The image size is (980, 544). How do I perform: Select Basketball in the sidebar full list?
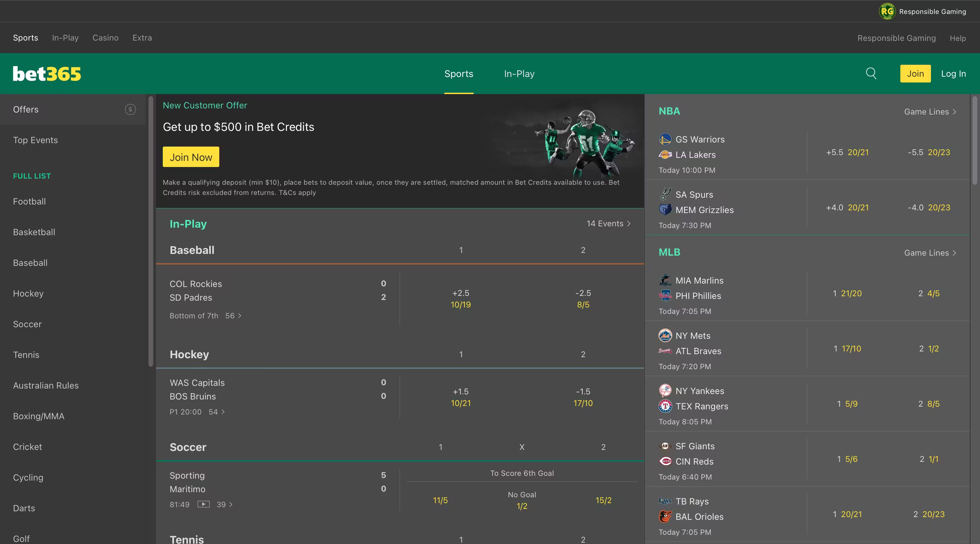pyautogui.click(x=34, y=232)
